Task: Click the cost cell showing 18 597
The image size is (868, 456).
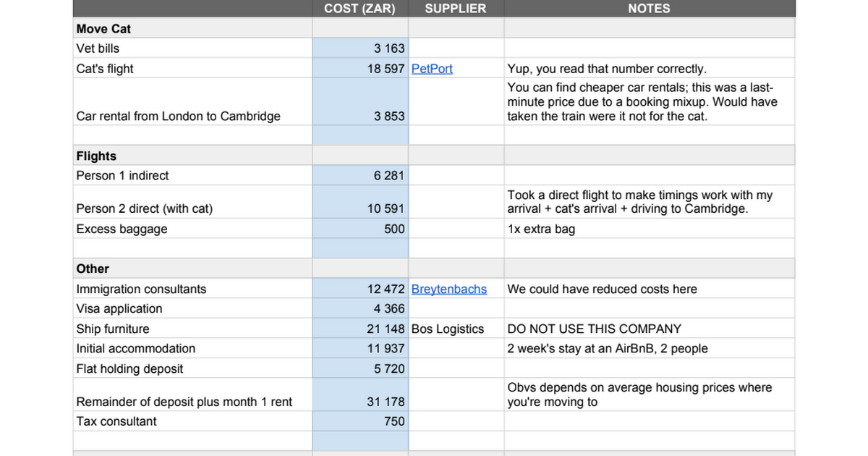Action: [x=360, y=69]
